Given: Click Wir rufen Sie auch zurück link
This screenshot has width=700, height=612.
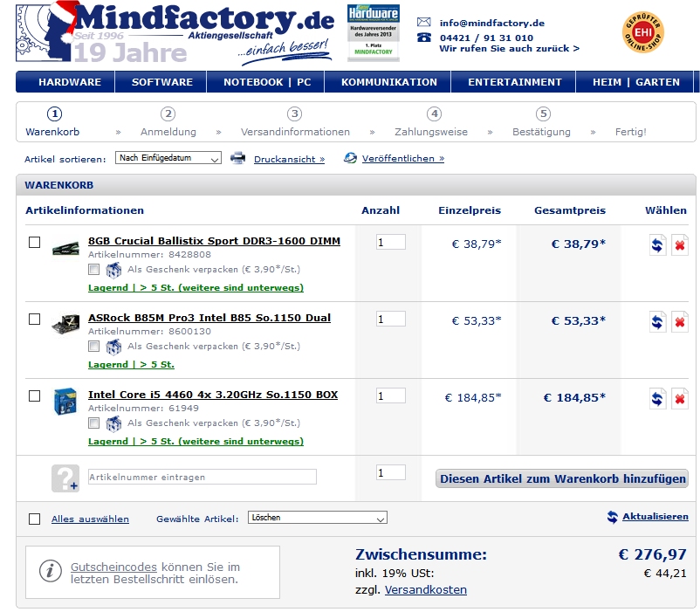Looking at the screenshot, I should click(x=510, y=49).
